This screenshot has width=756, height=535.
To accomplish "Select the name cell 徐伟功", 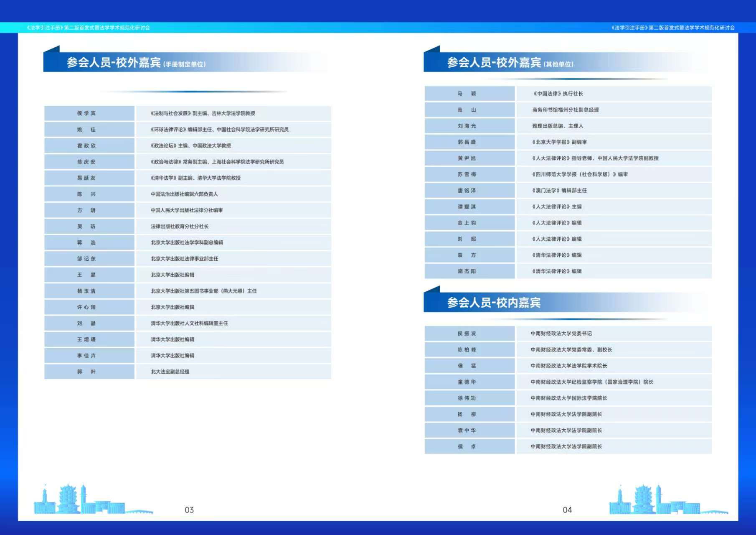I will (467, 398).
